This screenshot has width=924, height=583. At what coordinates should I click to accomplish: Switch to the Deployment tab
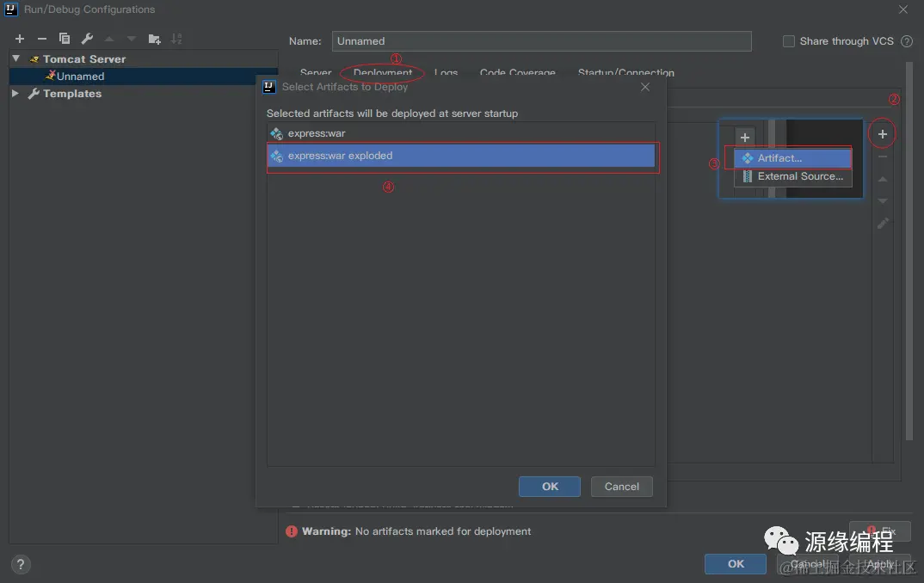(x=383, y=72)
